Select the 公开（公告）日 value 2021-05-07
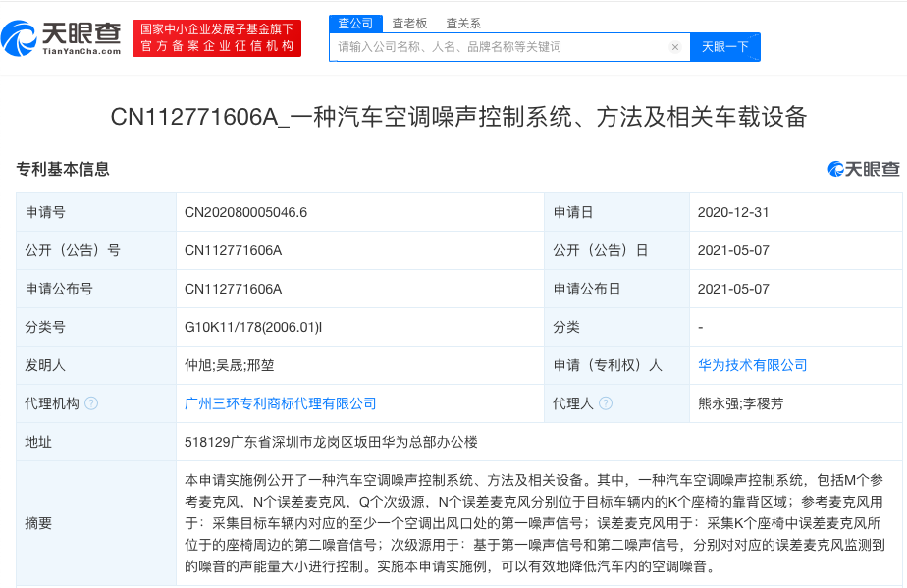The image size is (907, 588). click(733, 250)
